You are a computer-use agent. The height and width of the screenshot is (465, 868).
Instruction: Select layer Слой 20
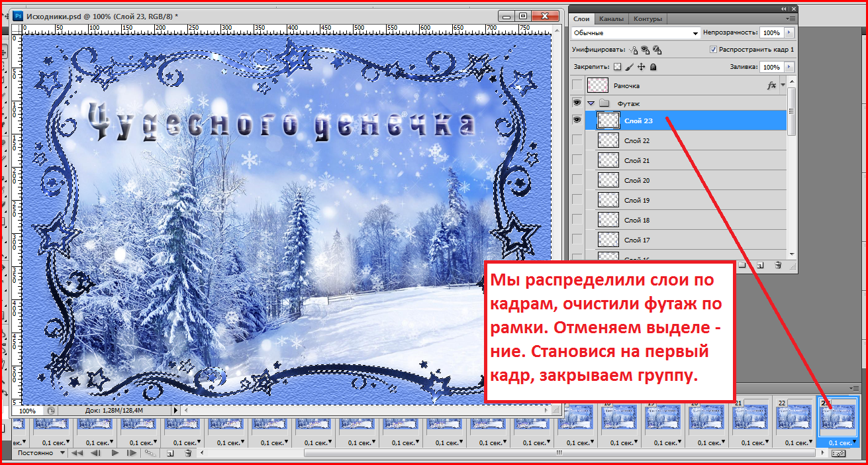[x=686, y=180]
